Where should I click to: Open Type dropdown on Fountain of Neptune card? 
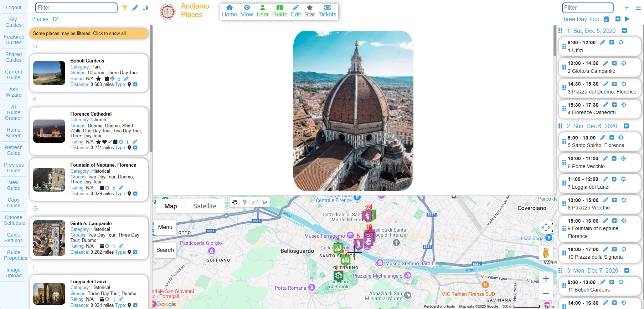135,194
